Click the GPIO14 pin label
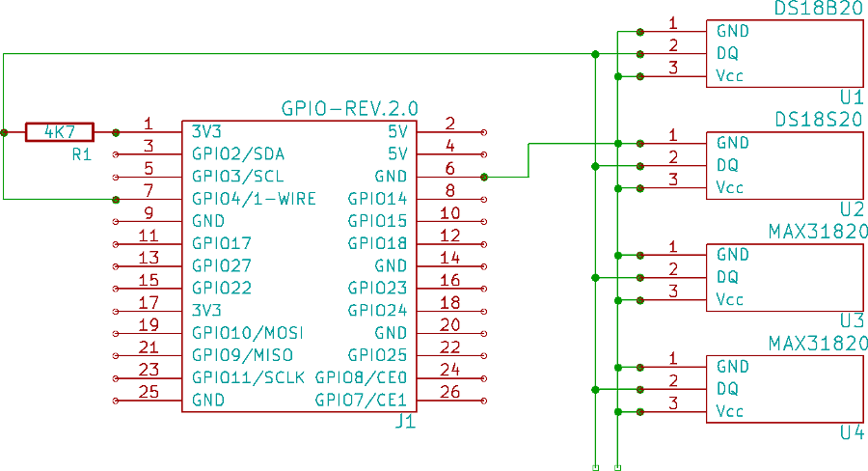The width and height of the screenshot is (868, 471). click(377, 199)
